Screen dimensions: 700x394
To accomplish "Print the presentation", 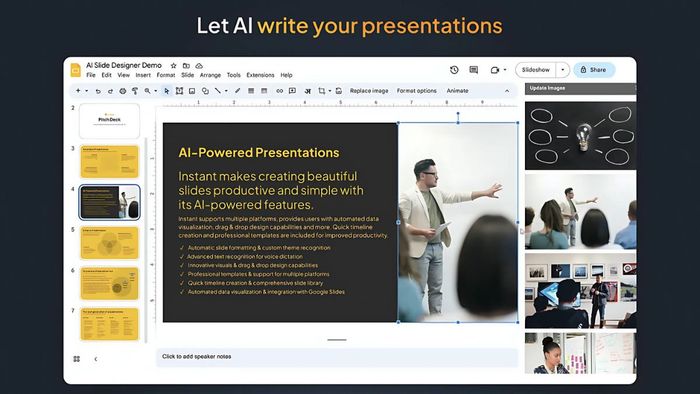I will click(122, 91).
